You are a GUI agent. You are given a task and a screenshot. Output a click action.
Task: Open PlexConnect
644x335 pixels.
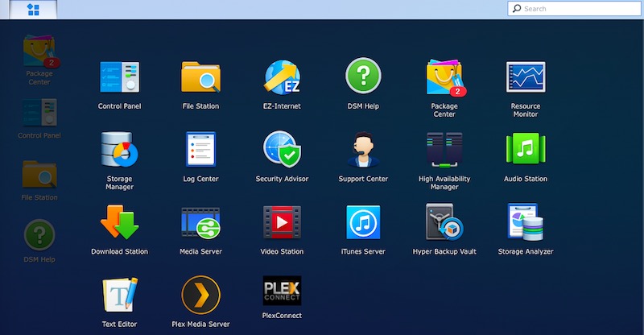click(x=282, y=291)
